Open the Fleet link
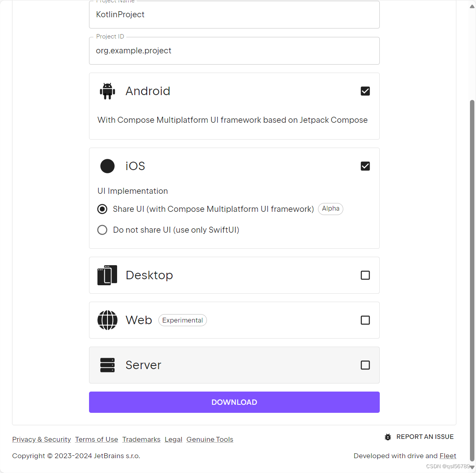The width and height of the screenshot is (476, 473). point(448,455)
